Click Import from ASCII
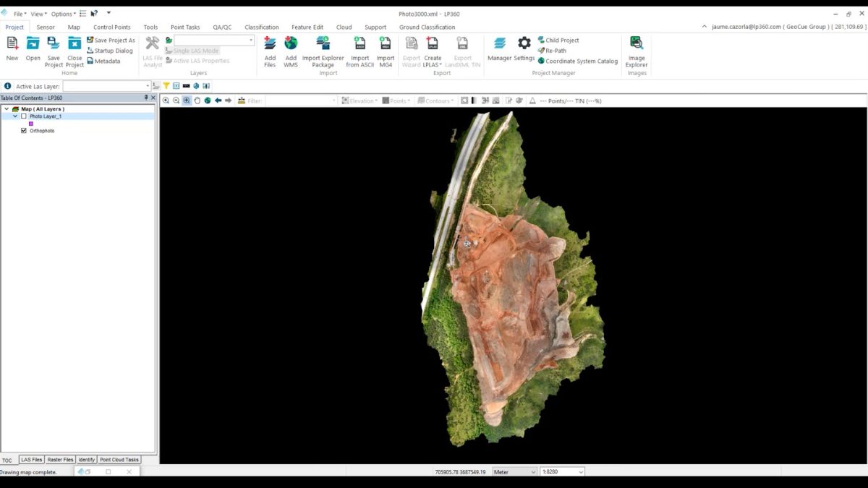 pyautogui.click(x=359, y=51)
